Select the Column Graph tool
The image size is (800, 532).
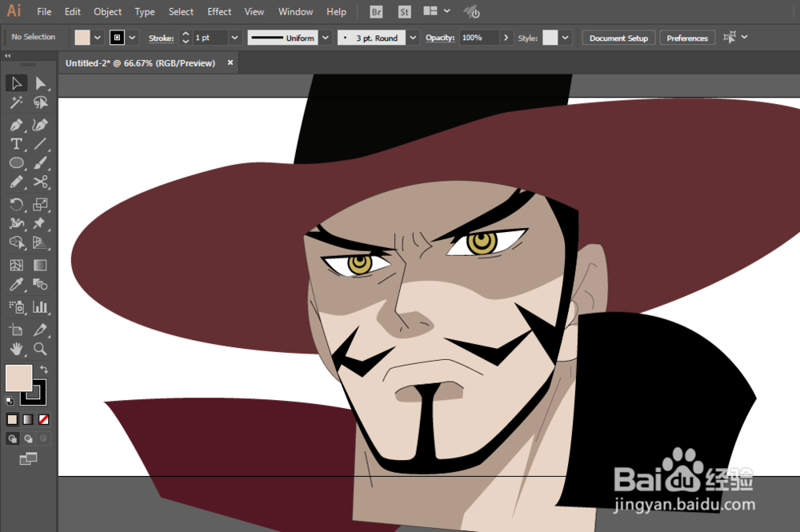(x=40, y=306)
